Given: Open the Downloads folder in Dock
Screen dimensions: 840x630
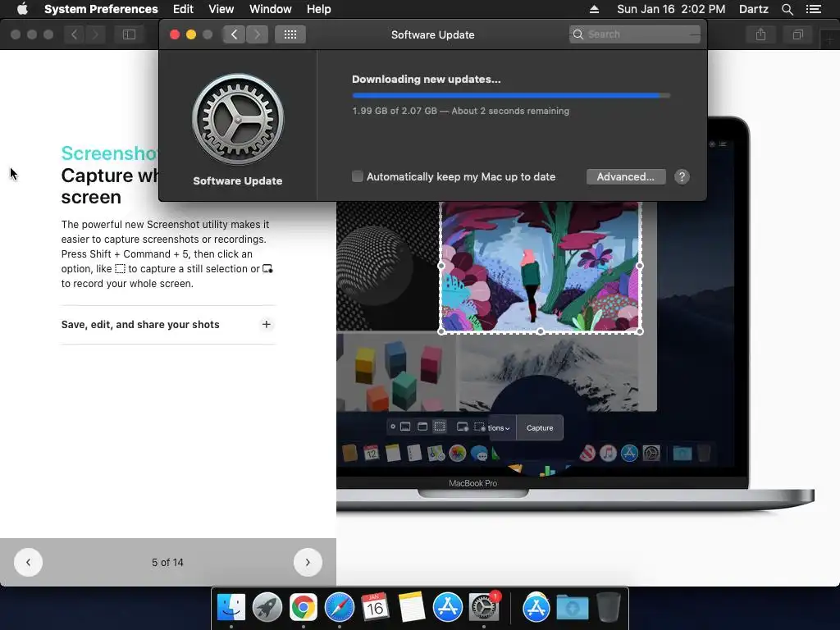Looking at the screenshot, I should (572, 608).
